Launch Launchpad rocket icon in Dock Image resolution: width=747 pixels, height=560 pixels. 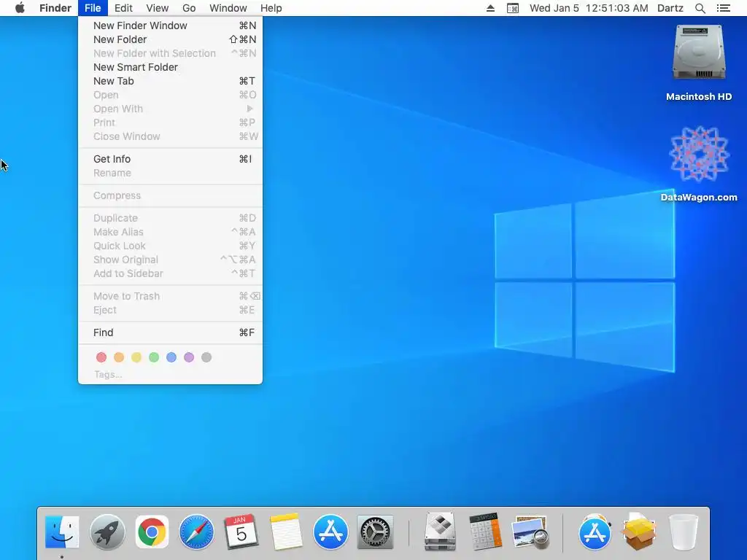click(107, 532)
